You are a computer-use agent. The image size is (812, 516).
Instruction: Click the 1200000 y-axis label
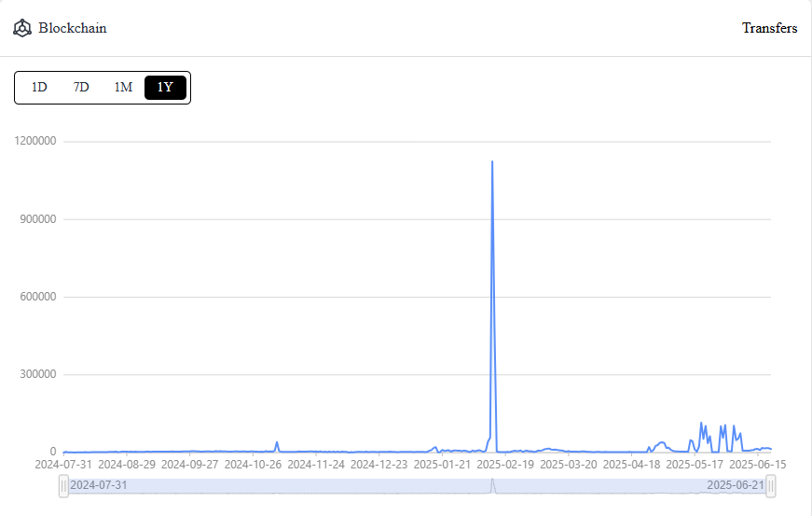(35, 141)
